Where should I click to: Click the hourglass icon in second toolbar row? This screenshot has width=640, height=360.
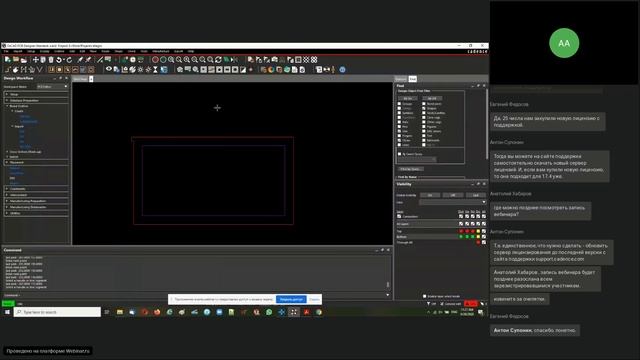coord(156,70)
